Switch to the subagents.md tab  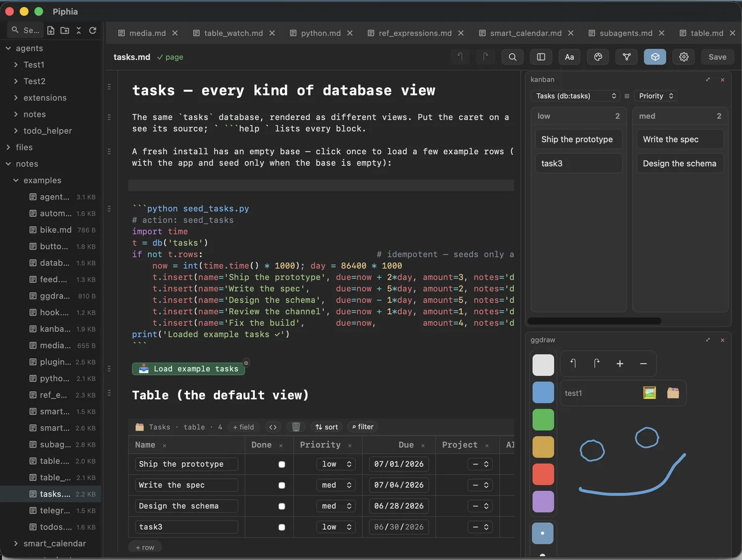click(x=626, y=33)
